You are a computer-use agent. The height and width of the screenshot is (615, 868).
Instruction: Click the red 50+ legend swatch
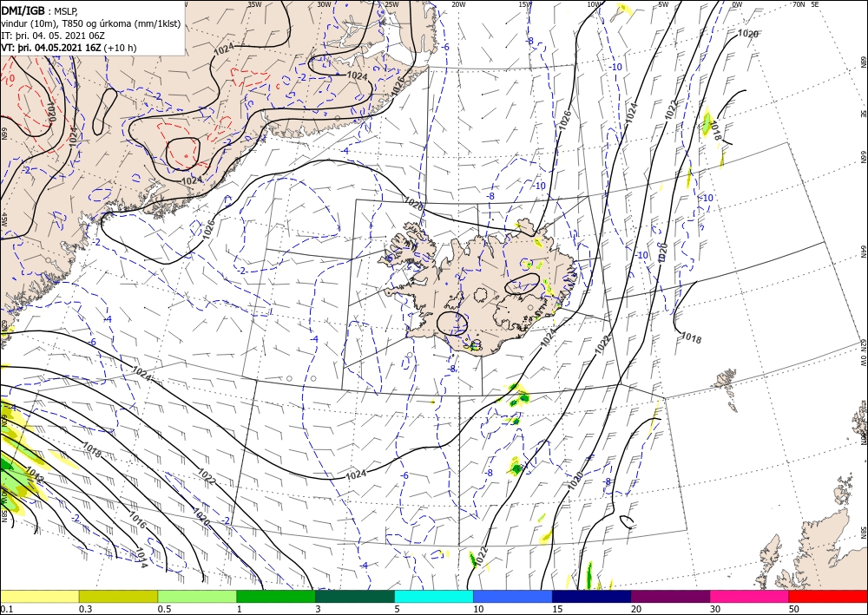pyautogui.click(x=828, y=596)
